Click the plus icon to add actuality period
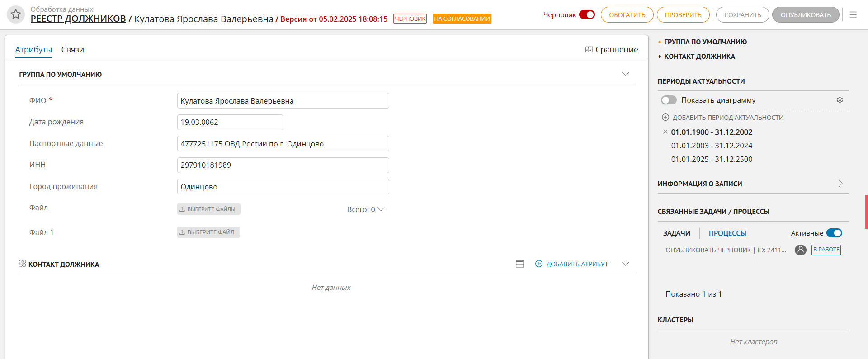The image size is (868, 359). (x=665, y=118)
